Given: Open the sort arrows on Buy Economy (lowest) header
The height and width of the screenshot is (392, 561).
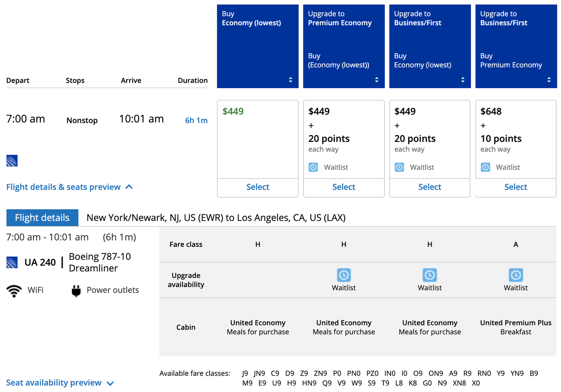Looking at the screenshot, I should tap(291, 79).
